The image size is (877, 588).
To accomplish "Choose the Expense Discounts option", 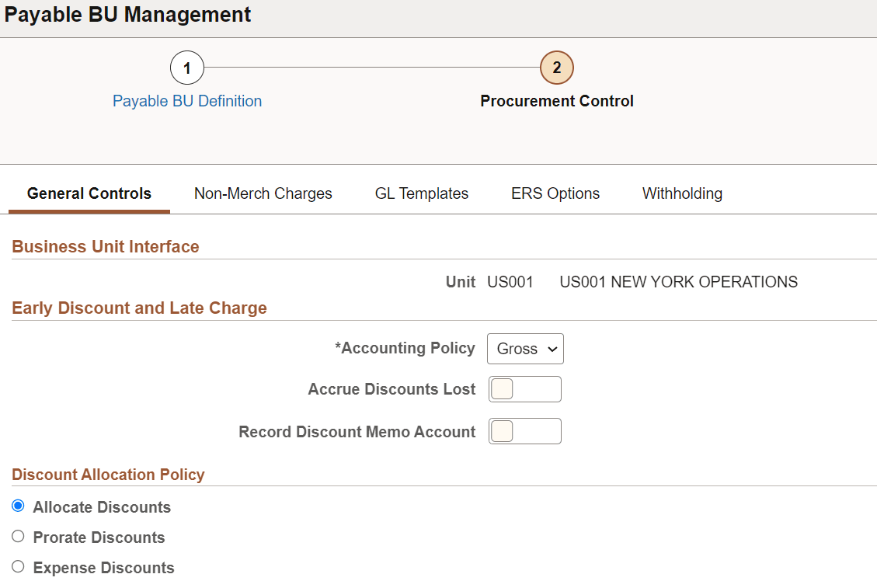I will [18, 566].
